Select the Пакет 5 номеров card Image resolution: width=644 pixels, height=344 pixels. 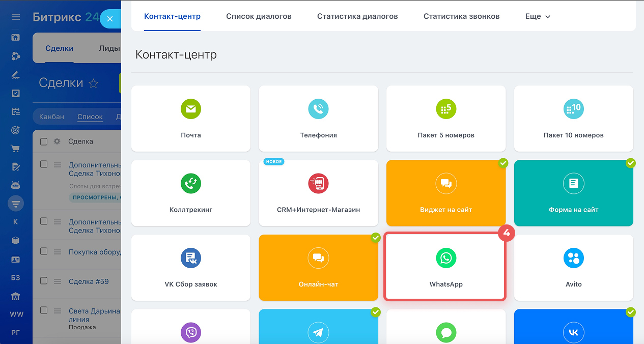[446, 119]
